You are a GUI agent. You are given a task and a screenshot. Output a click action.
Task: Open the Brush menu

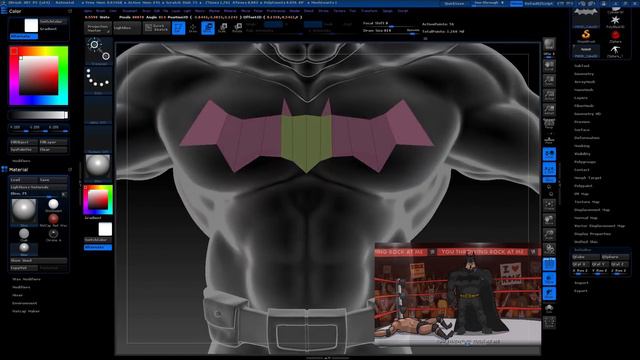click(x=100, y=11)
